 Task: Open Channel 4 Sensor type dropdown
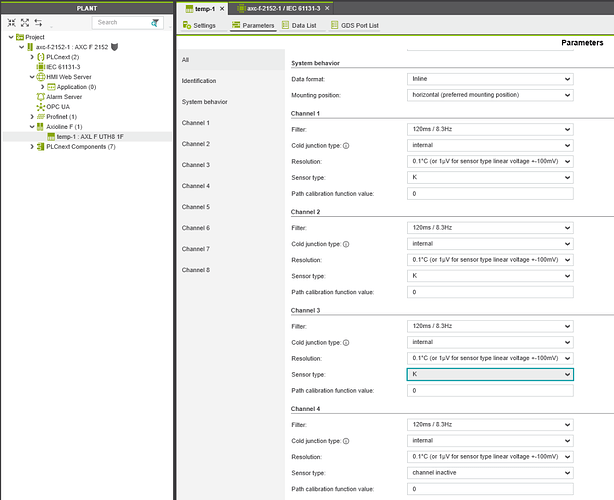click(x=489, y=473)
